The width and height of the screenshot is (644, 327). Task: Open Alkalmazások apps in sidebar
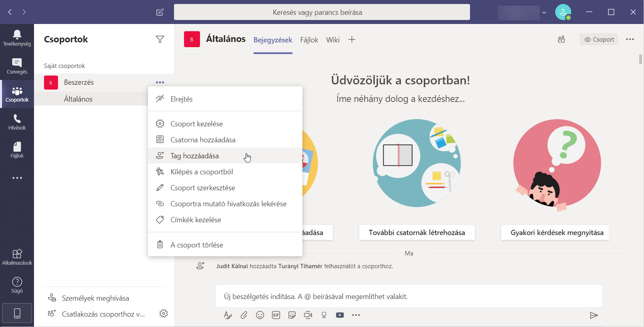17,257
